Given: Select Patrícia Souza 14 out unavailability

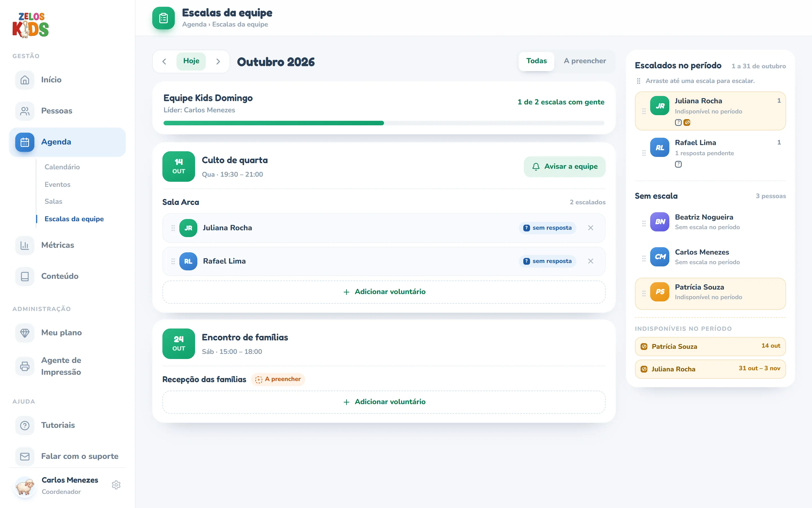Looking at the screenshot, I should 710,346.
